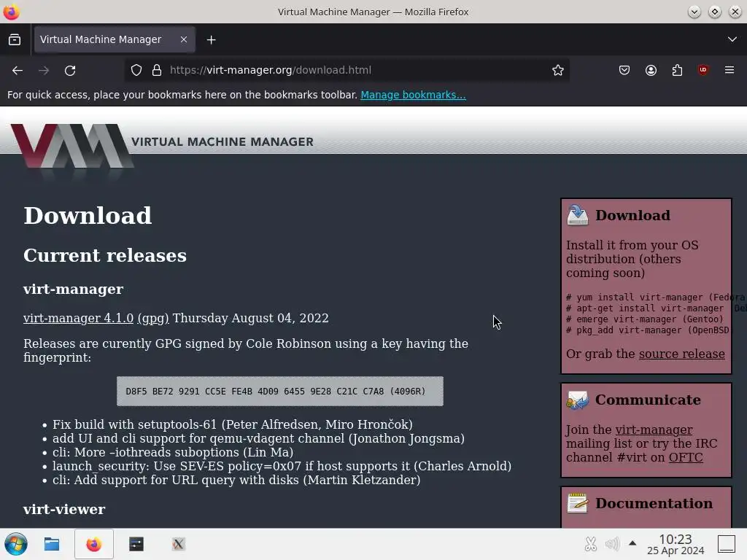Image resolution: width=747 pixels, height=560 pixels.
Task: Click the Communicate sidebar heading
Action: pos(648,400)
